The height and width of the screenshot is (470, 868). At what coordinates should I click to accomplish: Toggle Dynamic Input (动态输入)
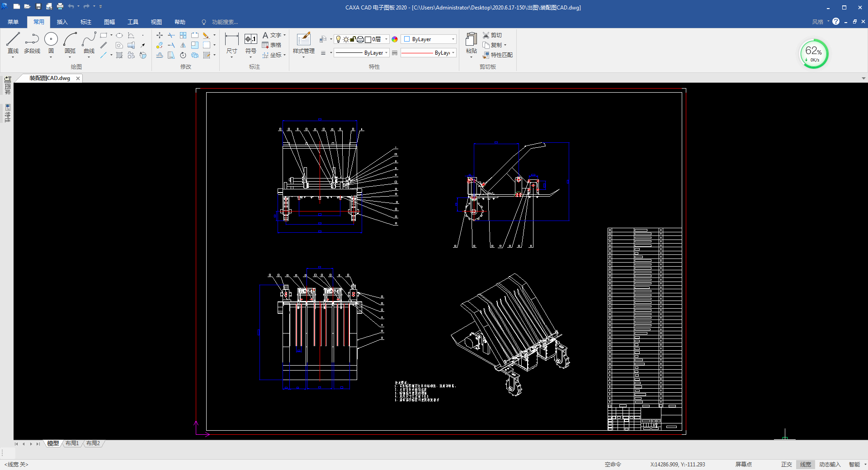(830, 465)
